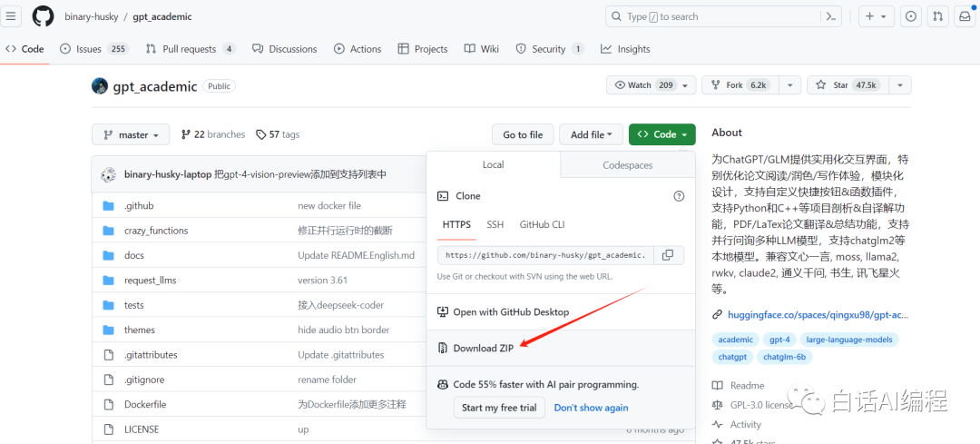Open the huggingface.co spaces link
980x444 pixels.
click(818, 314)
